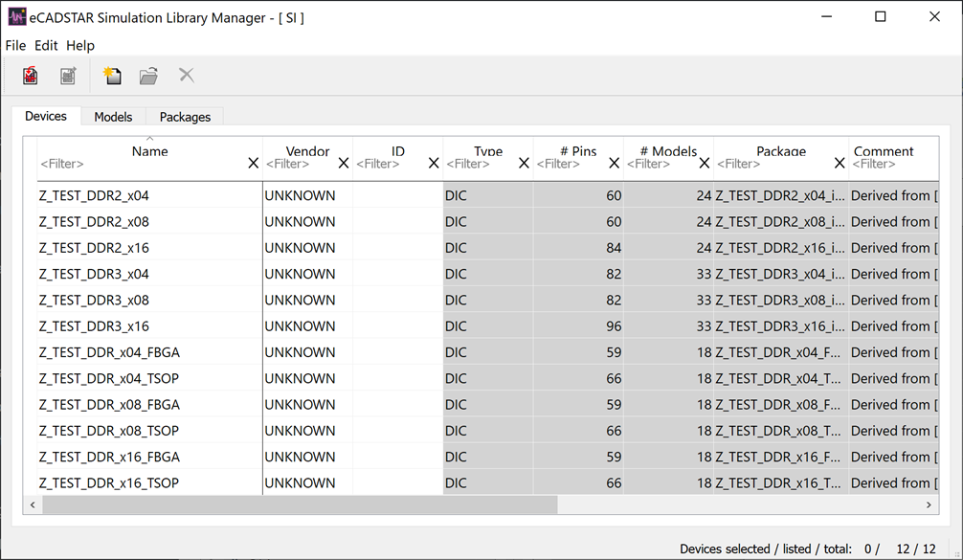Switch to the Models tab
This screenshot has height=560, width=963.
113,117
